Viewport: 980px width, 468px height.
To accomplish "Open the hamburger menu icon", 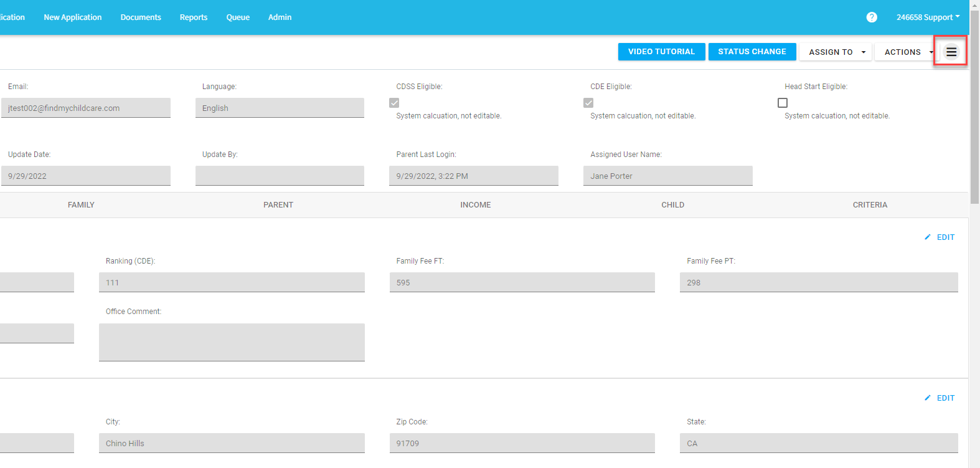I will coord(951,52).
